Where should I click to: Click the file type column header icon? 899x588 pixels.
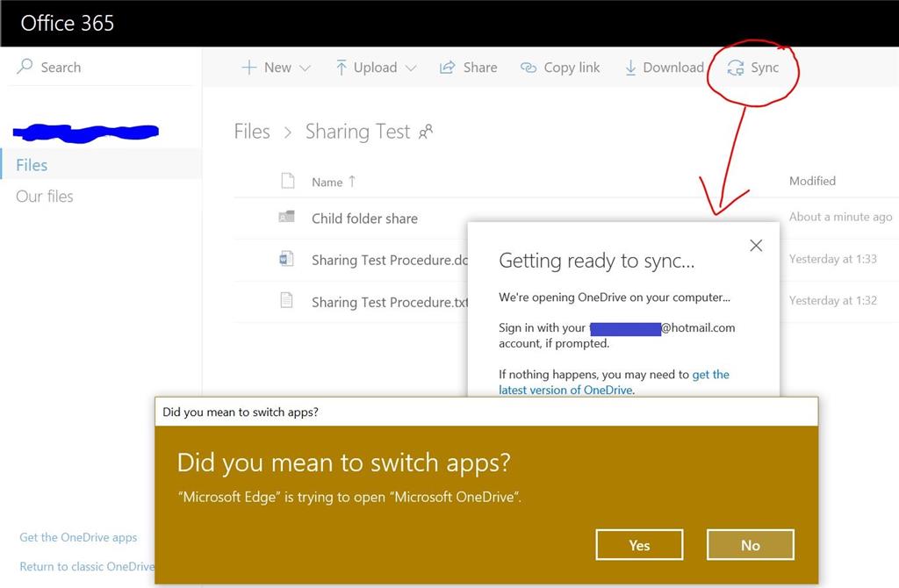288,181
